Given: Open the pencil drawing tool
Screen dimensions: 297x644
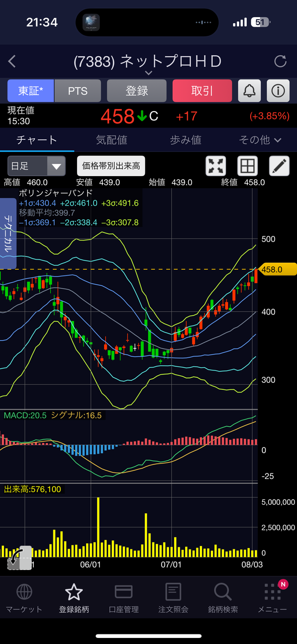Looking at the screenshot, I should click(279, 166).
